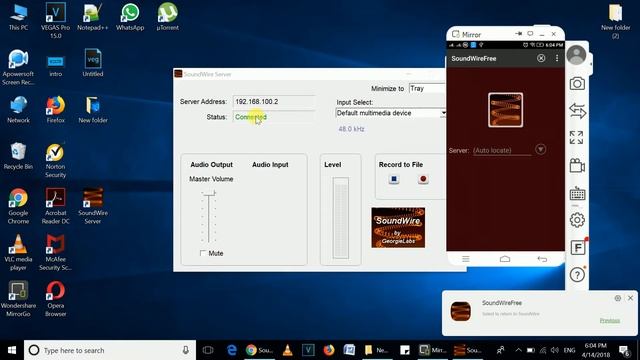Switch to Chrome taskbar window

(x=259, y=350)
